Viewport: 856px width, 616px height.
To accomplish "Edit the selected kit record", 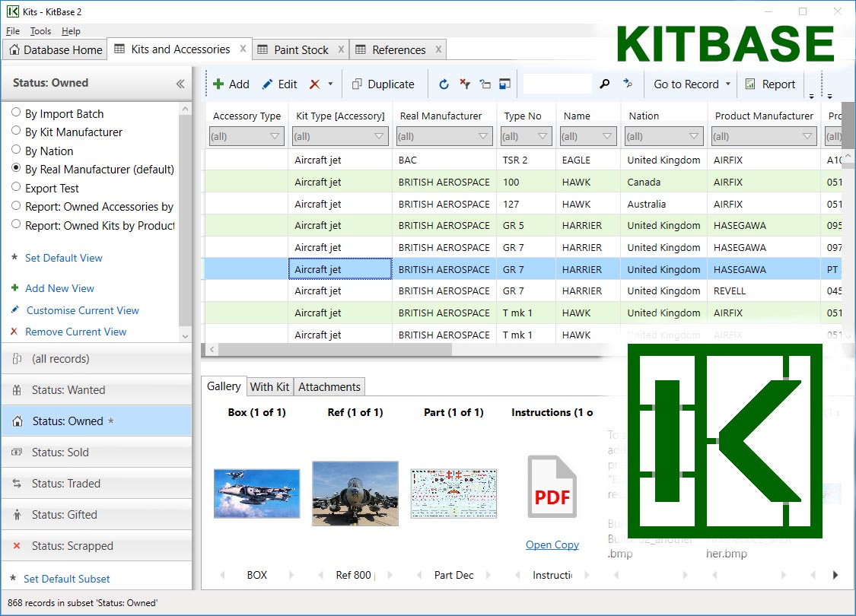I will tap(279, 84).
